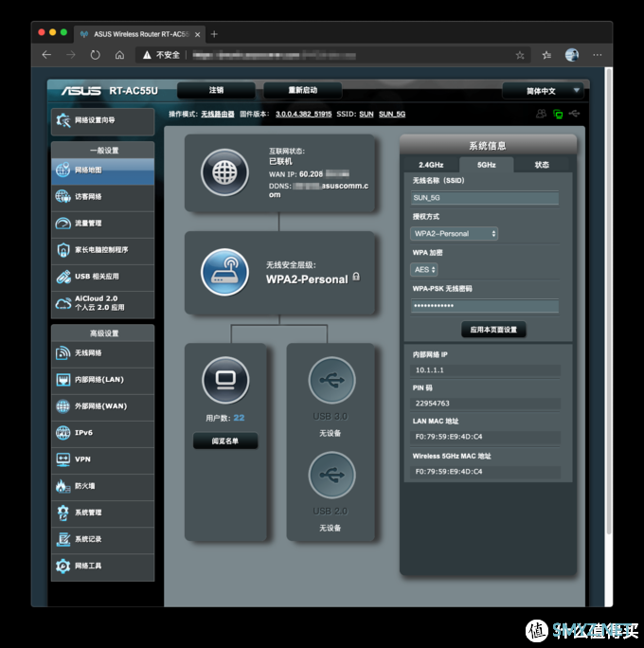Click the internet globe status icon

224,172
